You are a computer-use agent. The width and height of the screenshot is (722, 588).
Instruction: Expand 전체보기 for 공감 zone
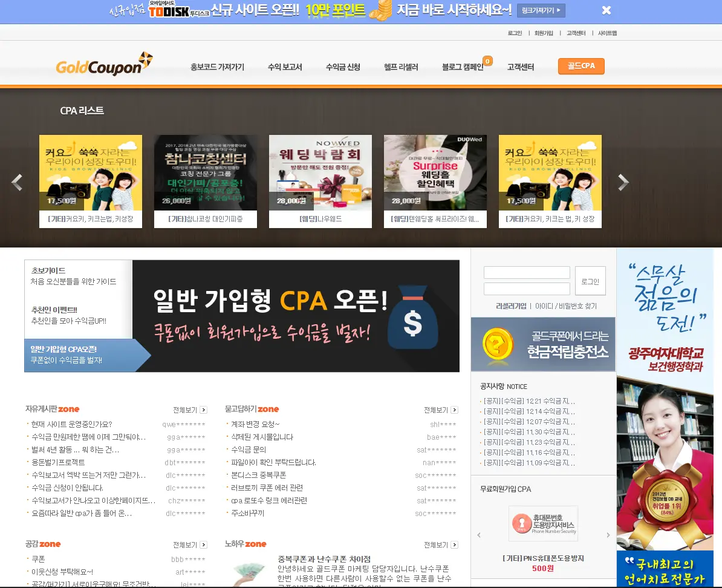[190, 545]
